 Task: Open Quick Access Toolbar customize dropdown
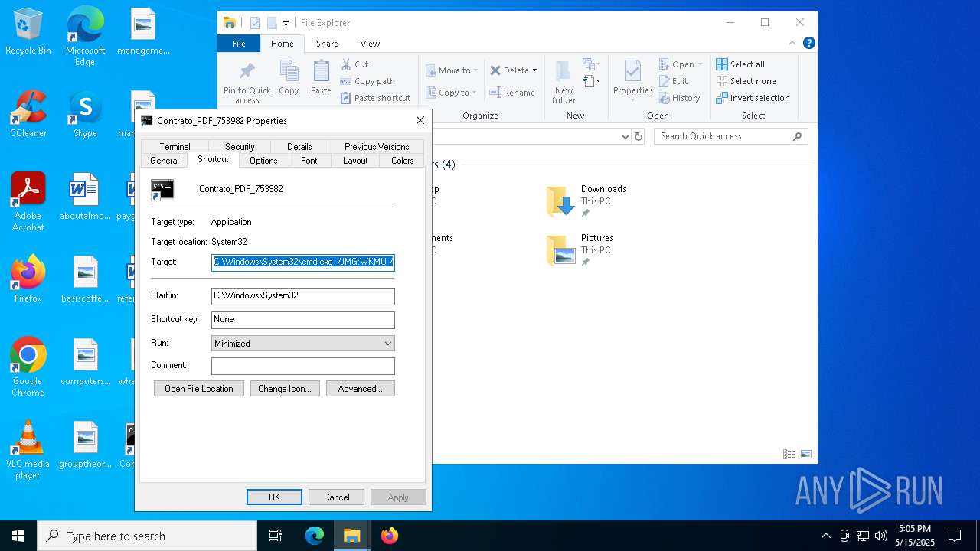286,23
